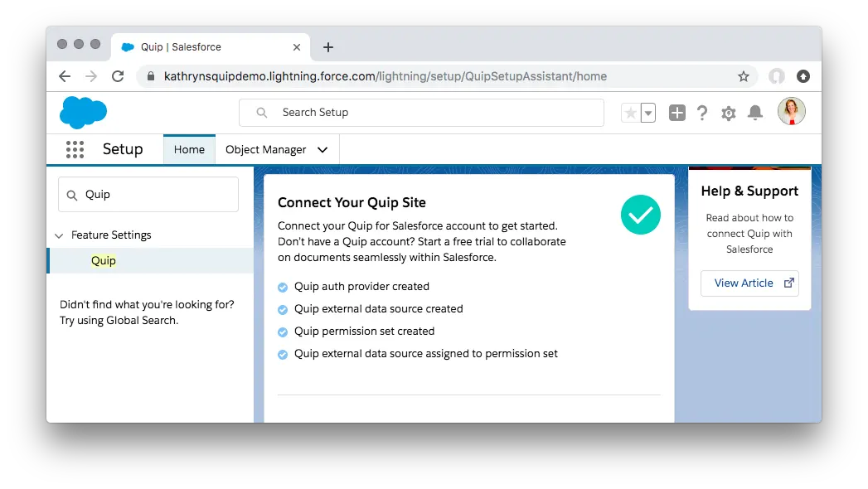
Task: Click check icon beside Quip permission set created
Action: (x=283, y=332)
